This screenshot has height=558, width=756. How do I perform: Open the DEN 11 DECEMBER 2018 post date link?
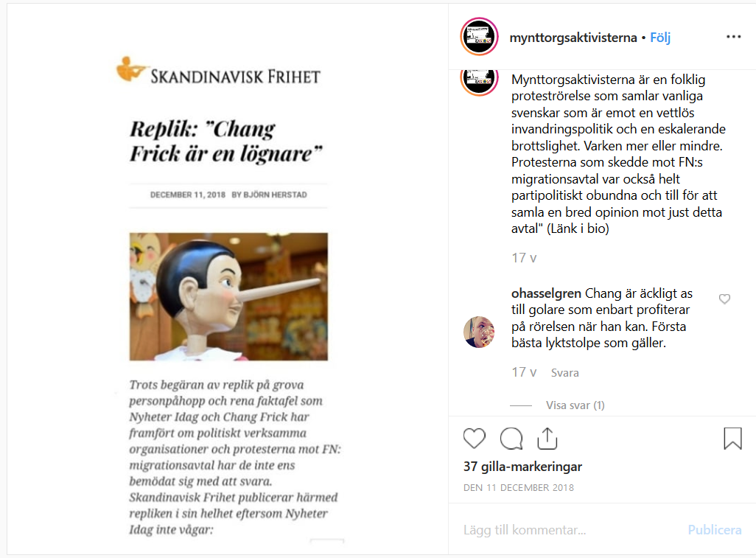[518, 487]
